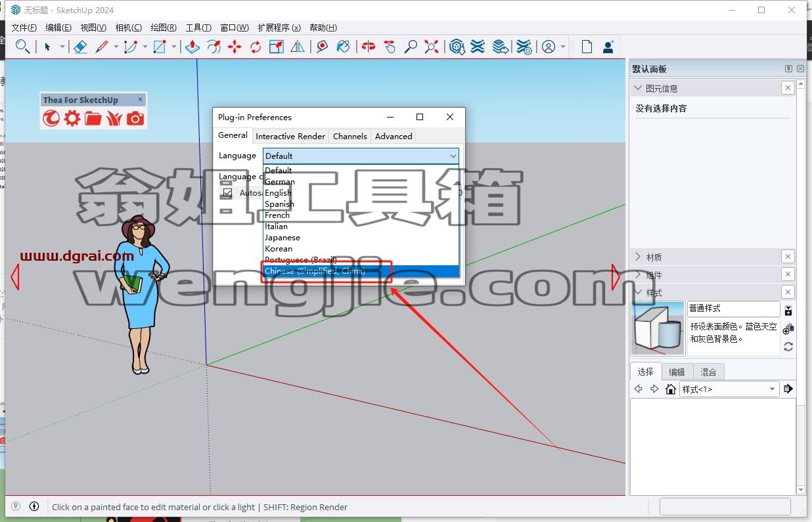Open Thea settings gear icon

[x=72, y=118]
